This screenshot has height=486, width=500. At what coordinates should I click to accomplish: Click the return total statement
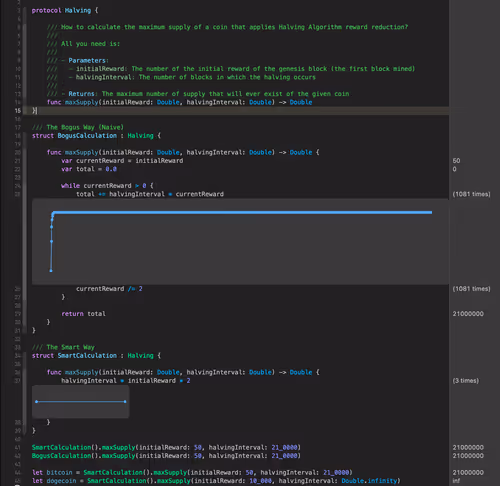(83, 314)
